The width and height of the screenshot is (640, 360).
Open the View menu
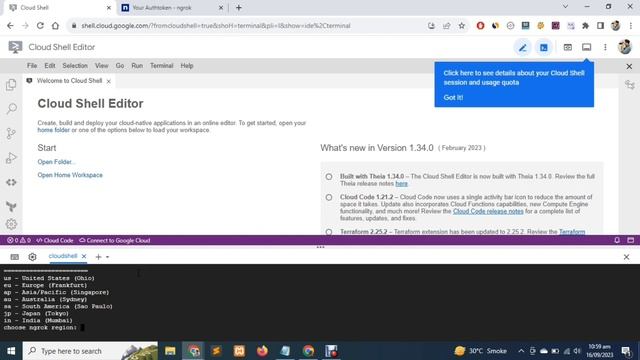(102, 66)
